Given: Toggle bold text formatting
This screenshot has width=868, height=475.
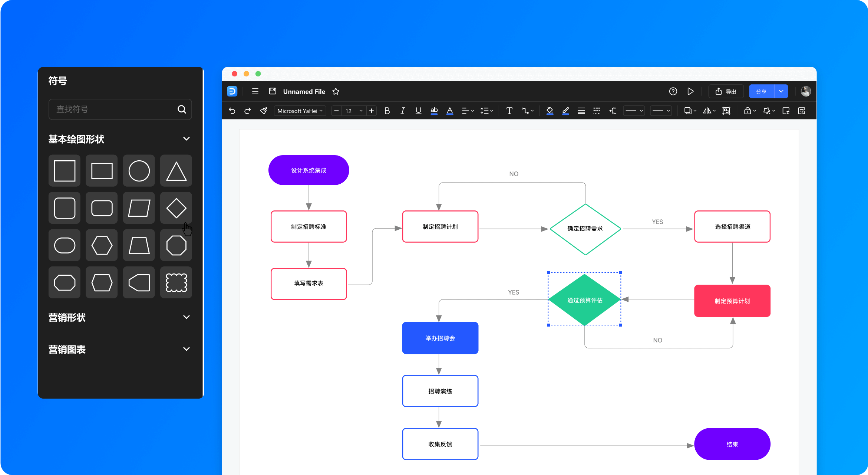Looking at the screenshot, I should (x=387, y=111).
